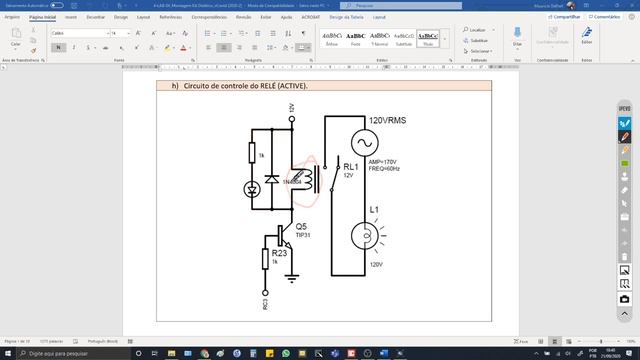Adjust the zoom slider in status bar
The image size is (640, 360).
[601, 341]
